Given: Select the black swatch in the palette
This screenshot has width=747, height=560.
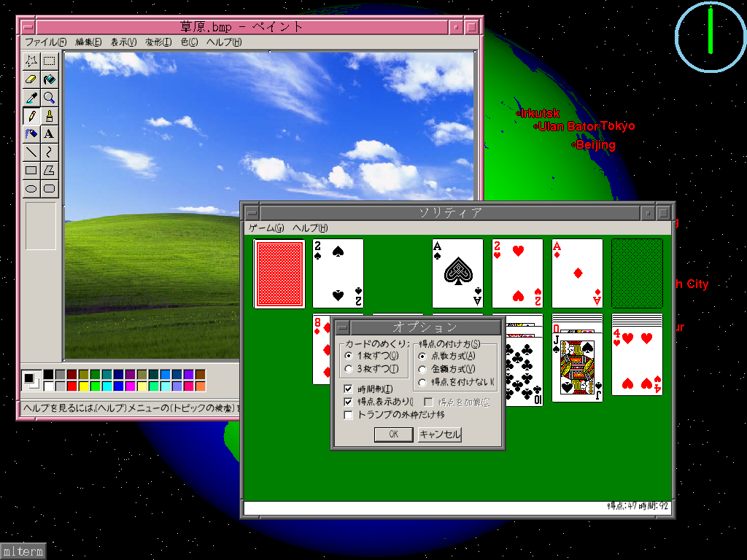Looking at the screenshot, I should click(49, 375).
